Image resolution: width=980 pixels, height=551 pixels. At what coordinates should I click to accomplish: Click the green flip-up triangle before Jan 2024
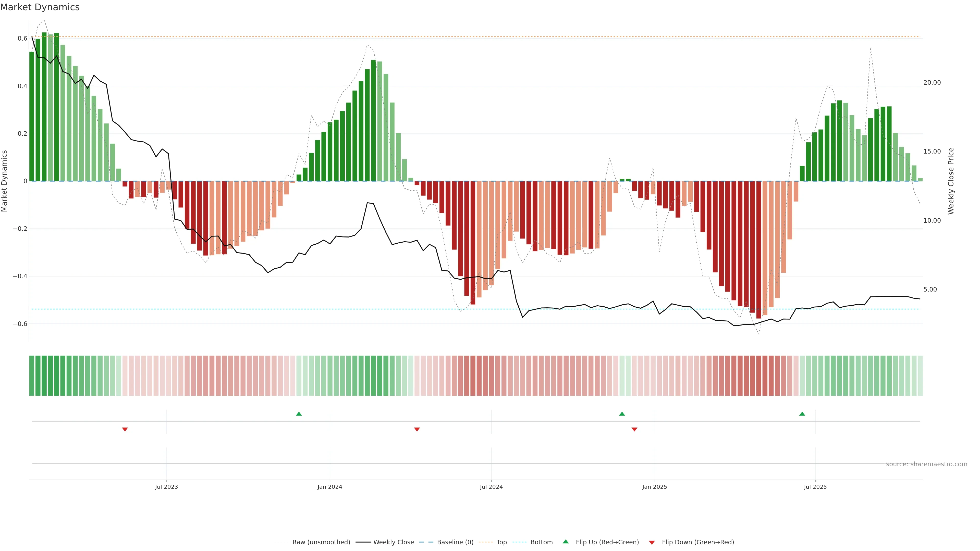coord(299,414)
